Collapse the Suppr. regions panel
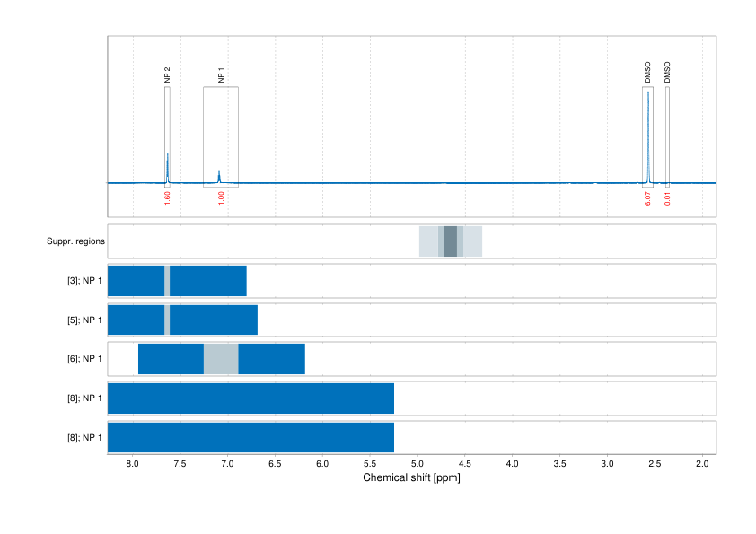The width and height of the screenshot is (756, 534). pos(76,241)
